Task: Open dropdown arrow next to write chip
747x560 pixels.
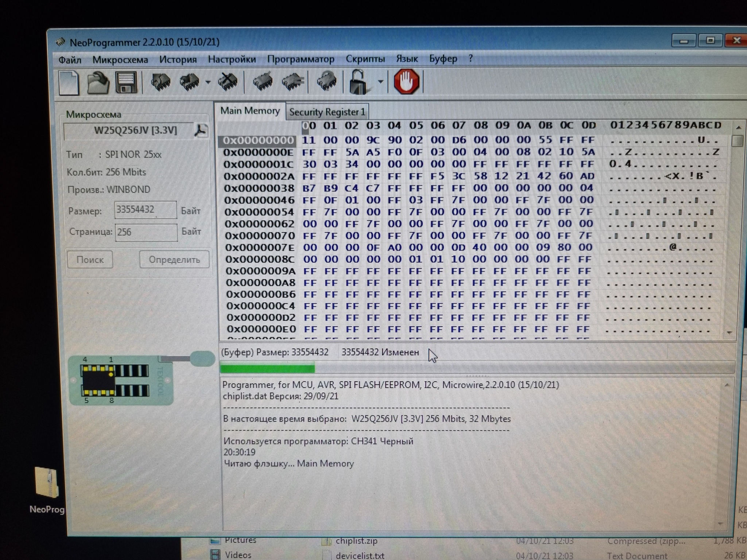Action: [208, 82]
